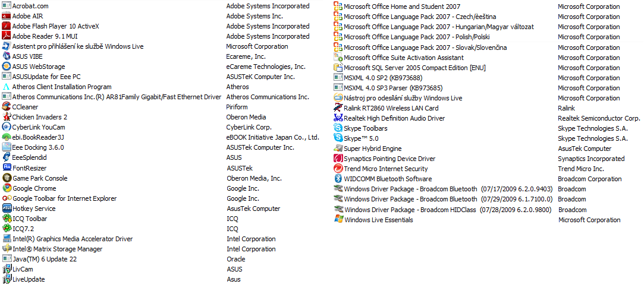Viewport: 644px width, 284px height.
Task: Select the Atheros AR81Family Ethernet Driver row
Action: pos(117,97)
